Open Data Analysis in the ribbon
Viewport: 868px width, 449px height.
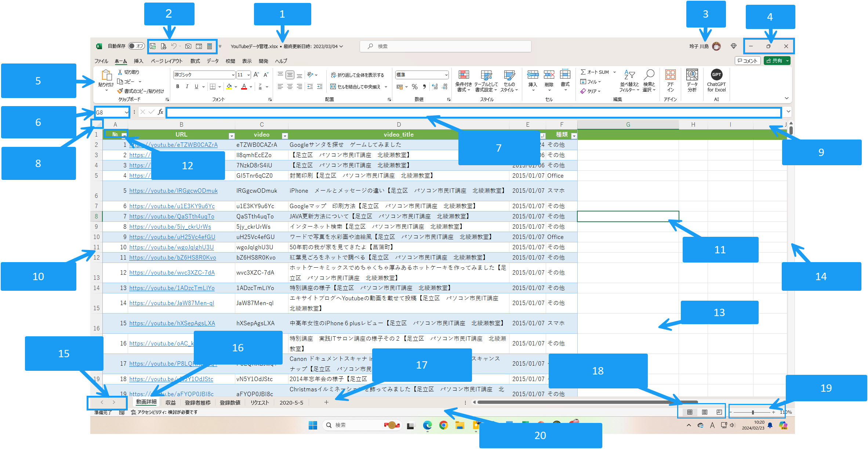coord(692,75)
